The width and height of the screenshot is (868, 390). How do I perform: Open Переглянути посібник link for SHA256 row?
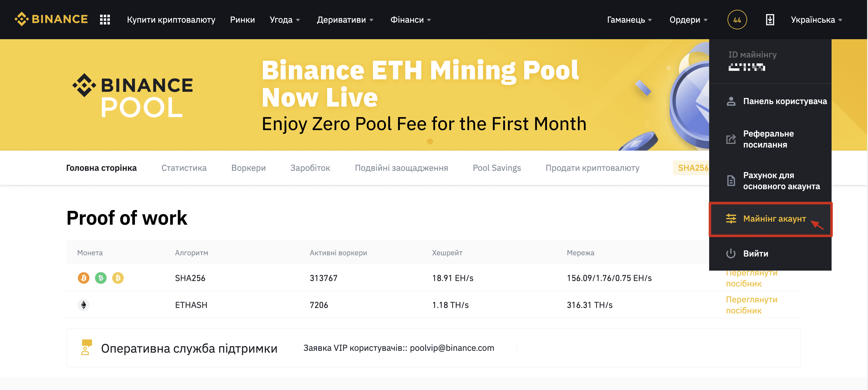(x=752, y=279)
